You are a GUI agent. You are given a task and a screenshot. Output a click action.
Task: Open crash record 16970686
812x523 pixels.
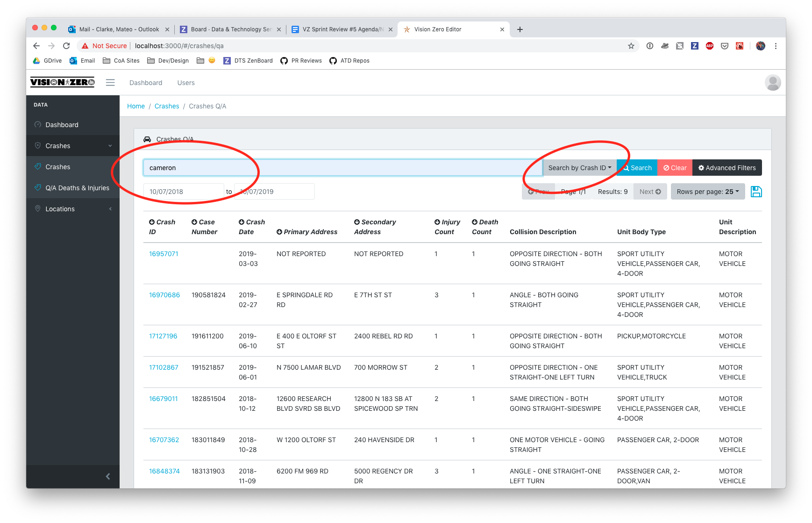tap(164, 295)
